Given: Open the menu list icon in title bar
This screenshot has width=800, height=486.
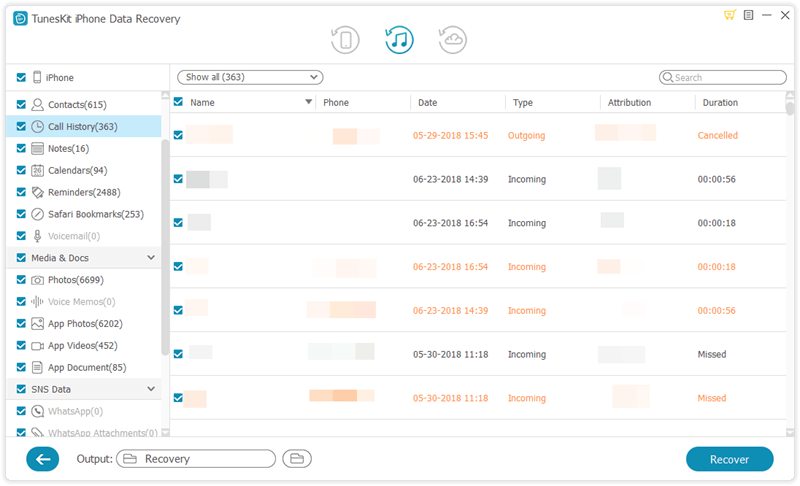Looking at the screenshot, I should coord(748,15).
